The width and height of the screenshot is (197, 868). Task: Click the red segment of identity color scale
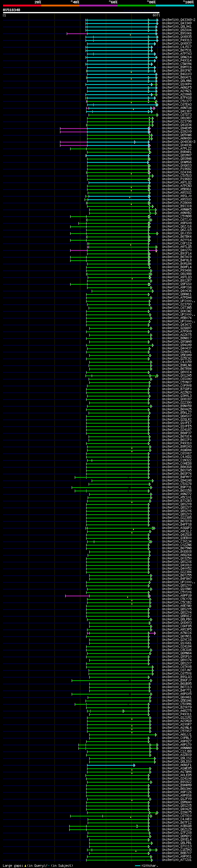[22, 6]
